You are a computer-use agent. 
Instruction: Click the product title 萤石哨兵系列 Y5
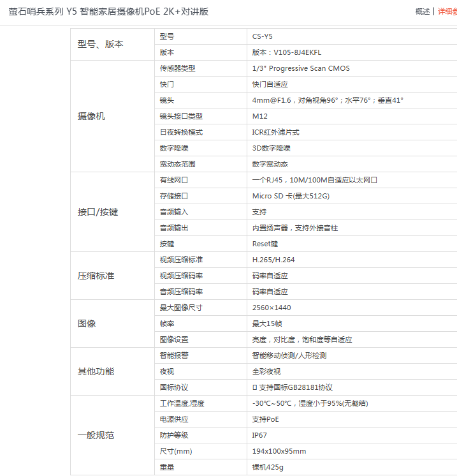coord(108,11)
